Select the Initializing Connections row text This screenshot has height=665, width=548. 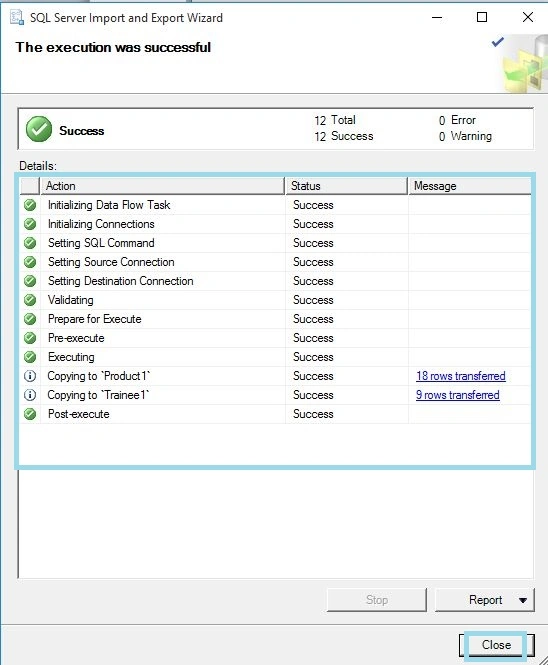point(101,224)
